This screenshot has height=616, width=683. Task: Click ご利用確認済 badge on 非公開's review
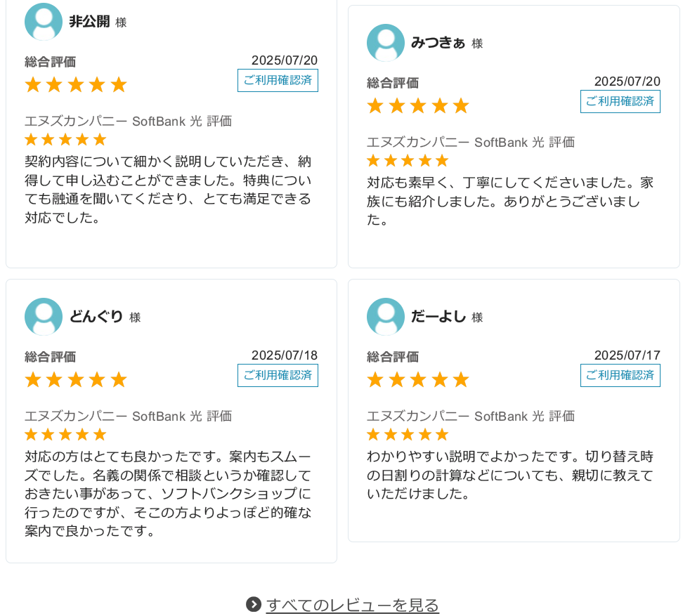[x=278, y=80]
